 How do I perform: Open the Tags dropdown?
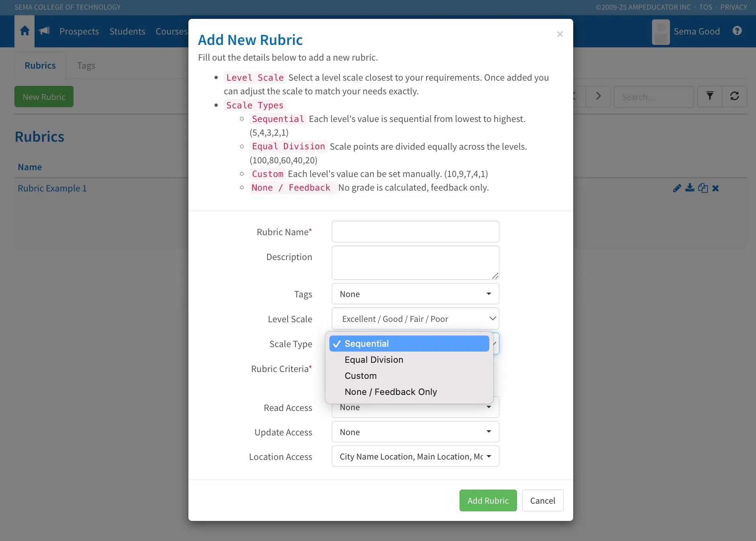(x=415, y=294)
